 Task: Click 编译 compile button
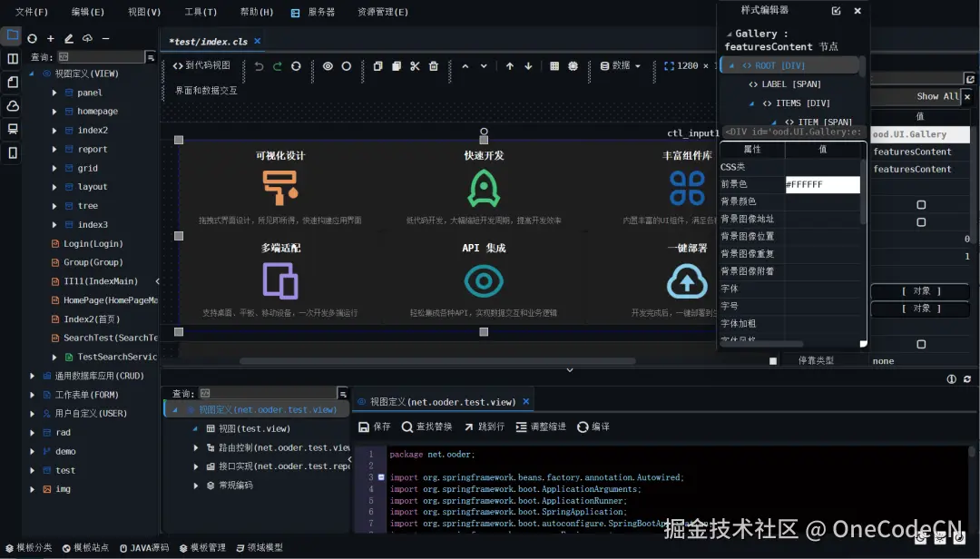tap(593, 427)
